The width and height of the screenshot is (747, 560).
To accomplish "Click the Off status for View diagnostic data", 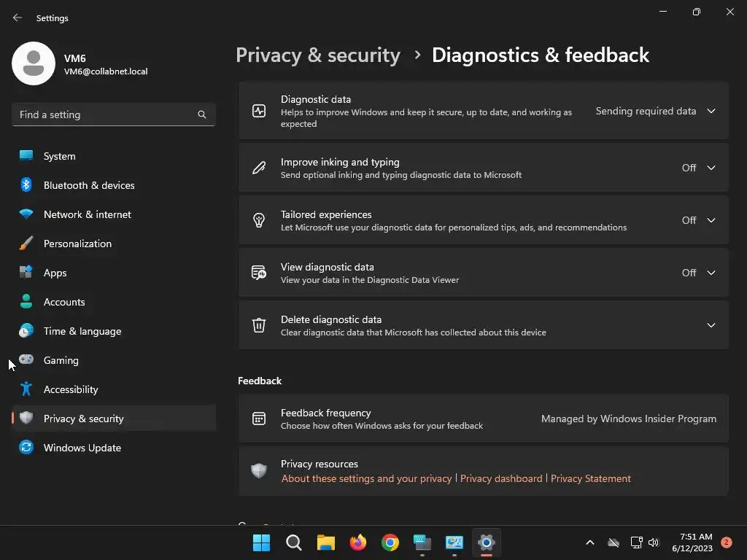I will pos(689,273).
